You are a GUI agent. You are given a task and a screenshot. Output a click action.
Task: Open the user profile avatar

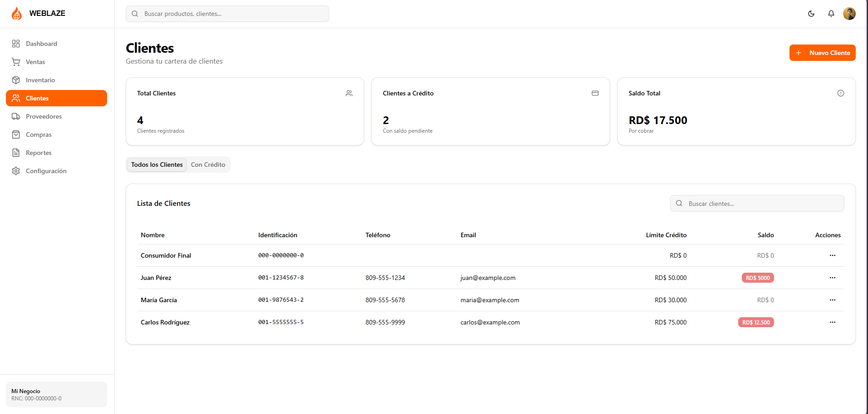849,14
